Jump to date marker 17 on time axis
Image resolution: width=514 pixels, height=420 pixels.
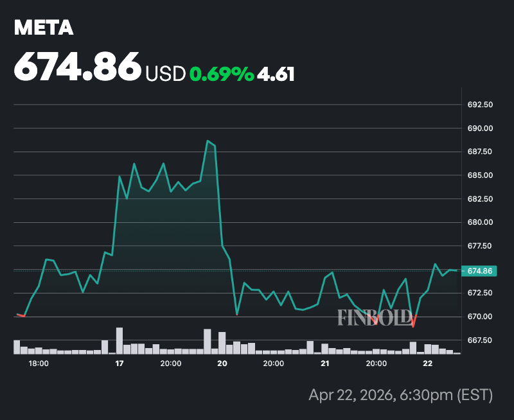pyautogui.click(x=119, y=364)
